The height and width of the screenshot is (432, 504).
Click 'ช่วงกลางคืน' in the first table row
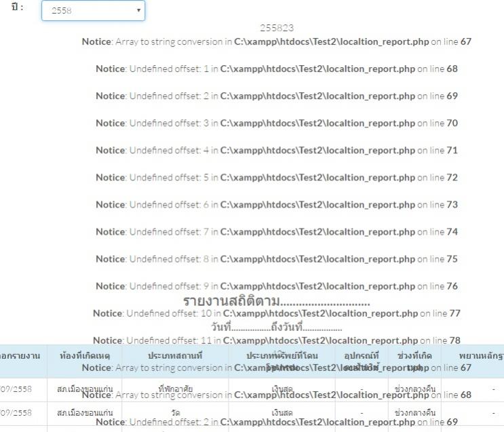point(415,389)
